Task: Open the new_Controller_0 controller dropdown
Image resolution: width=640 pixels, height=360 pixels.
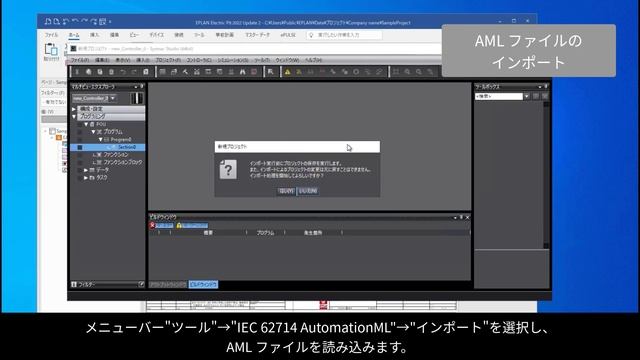Action: [113, 98]
